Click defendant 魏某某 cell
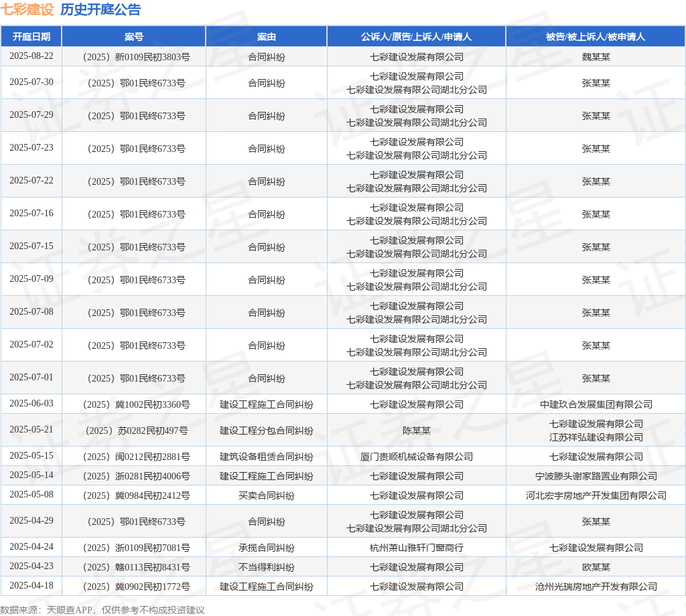Screen dimensions: 686x616 point(596,57)
